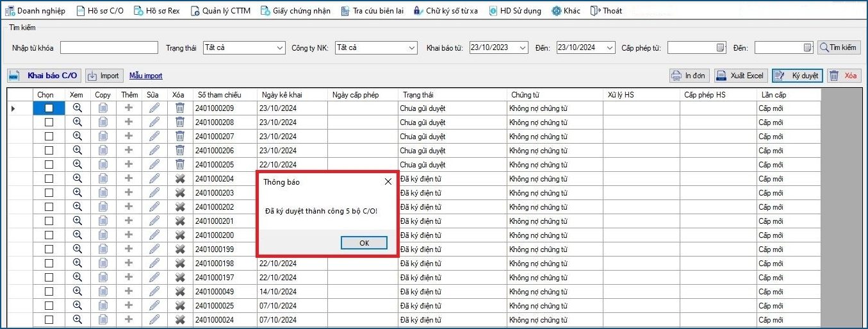Open the Hồ sơ C/O menu
Screen dimensions: 868x329
(x=101, y=11)
